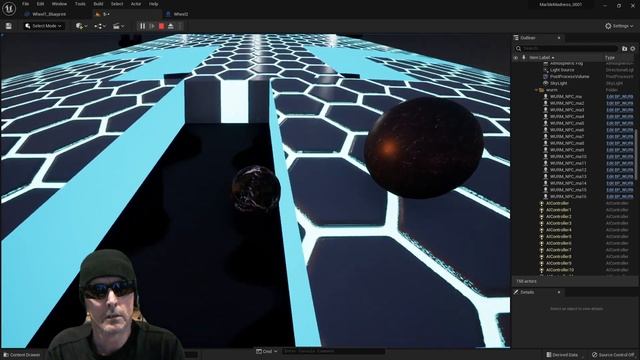Open the Window menu
Image resolution: width=640 pixels, height=360 pixels.
coord(59,4)
